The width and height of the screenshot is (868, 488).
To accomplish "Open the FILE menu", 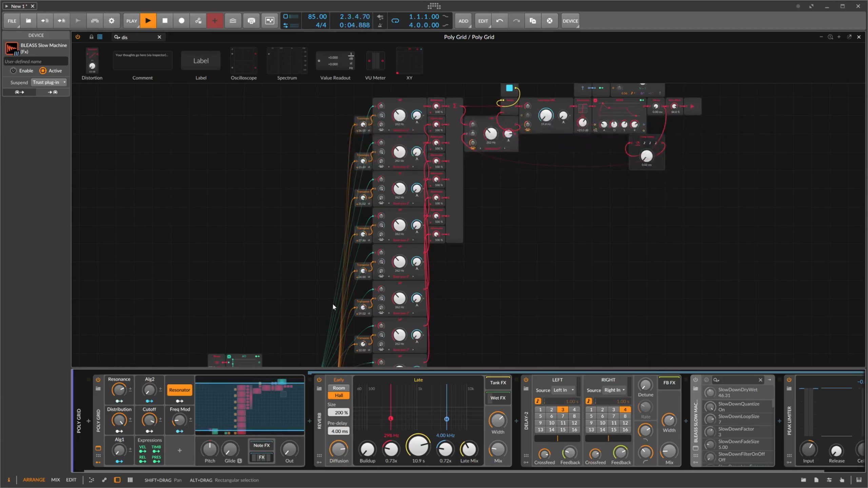I will (x=12, y=21).
